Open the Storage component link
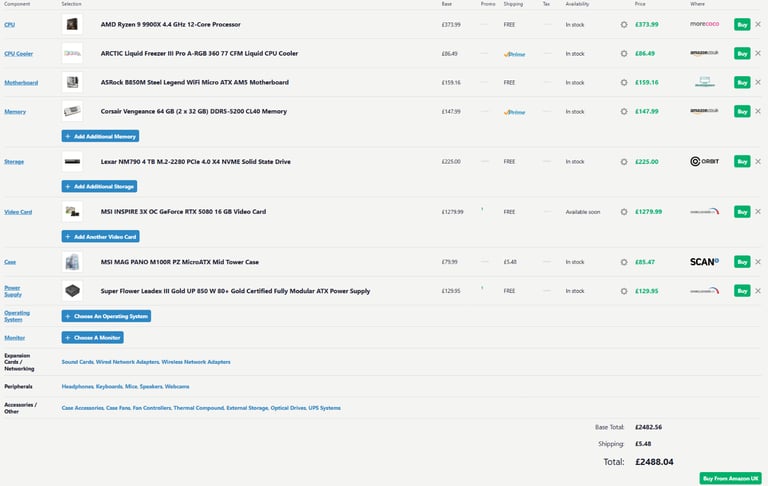 (14, 162)
